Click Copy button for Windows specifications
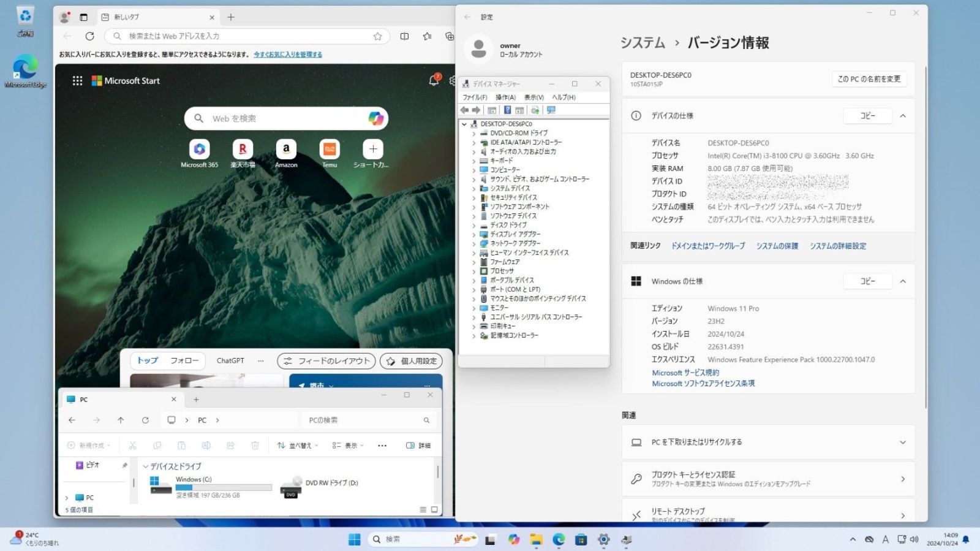Screen dimensions: 980x551 [868, 281]
